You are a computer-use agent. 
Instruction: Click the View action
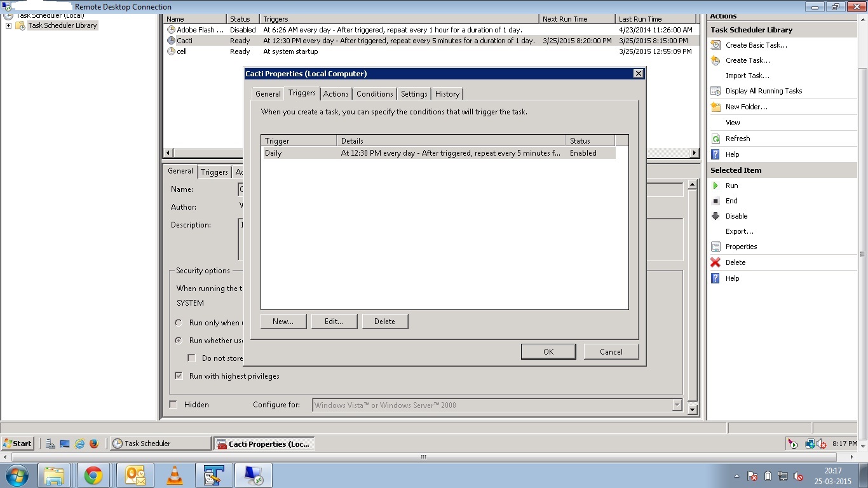733,123
